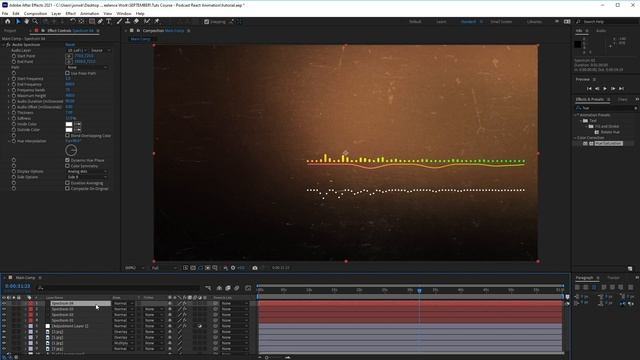This screenshot has width=640, height=360.
Task: Open the Effect menu
Action: coord(71,13)
